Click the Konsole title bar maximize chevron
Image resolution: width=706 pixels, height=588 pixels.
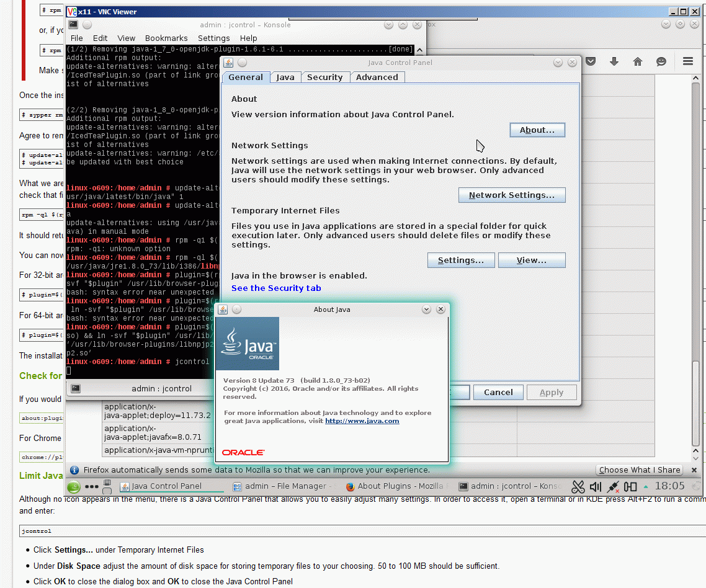pos(403,25)
